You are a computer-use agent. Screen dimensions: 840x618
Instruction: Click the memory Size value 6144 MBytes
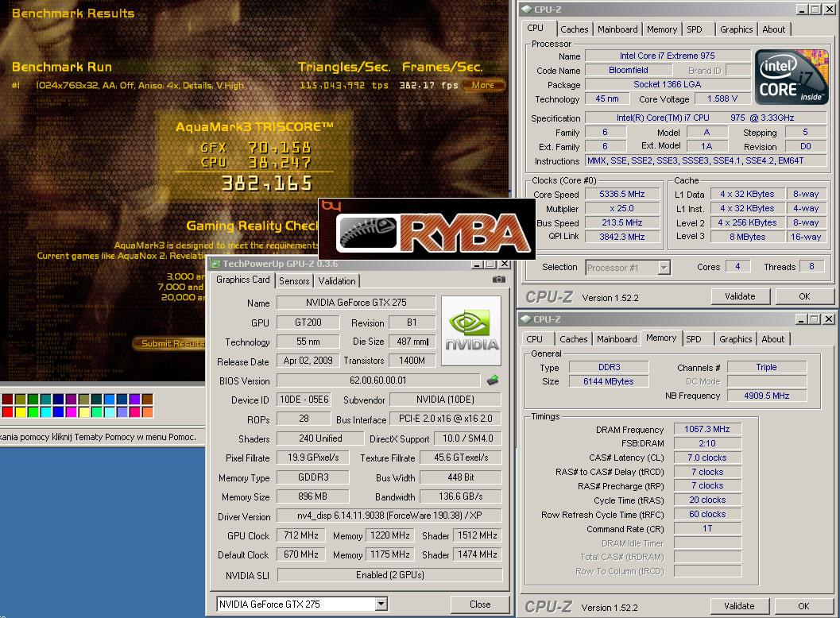click(609, 381)
